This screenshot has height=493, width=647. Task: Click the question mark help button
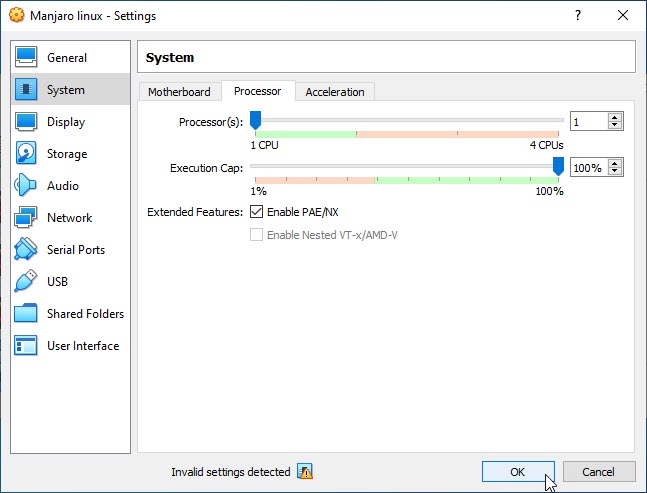coord(578,15)
